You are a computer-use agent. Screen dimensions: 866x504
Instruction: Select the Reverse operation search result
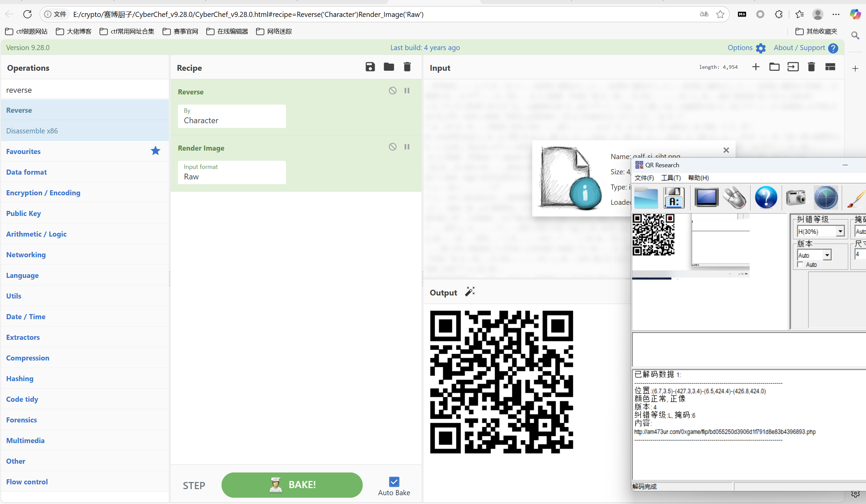click(x=85, y=110)
